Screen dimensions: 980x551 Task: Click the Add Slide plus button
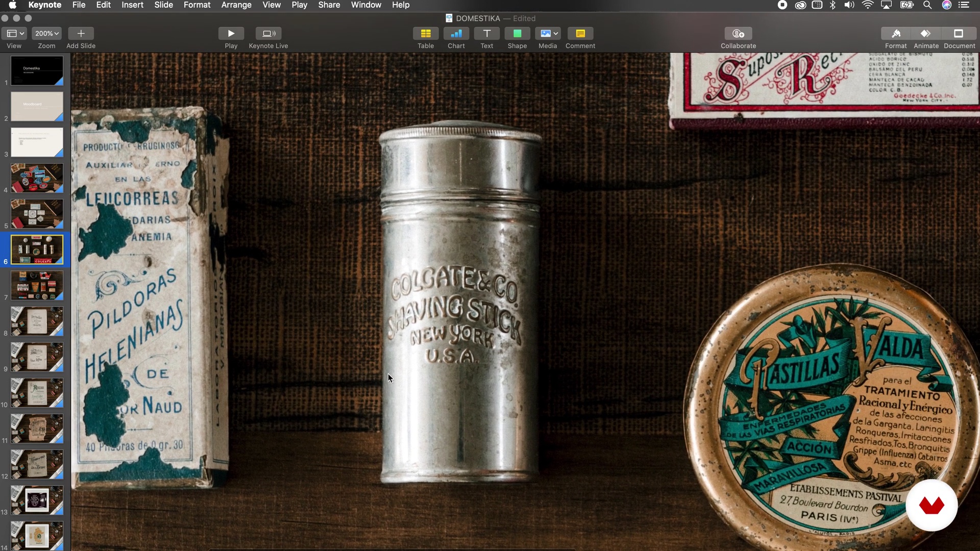(81, 34)
